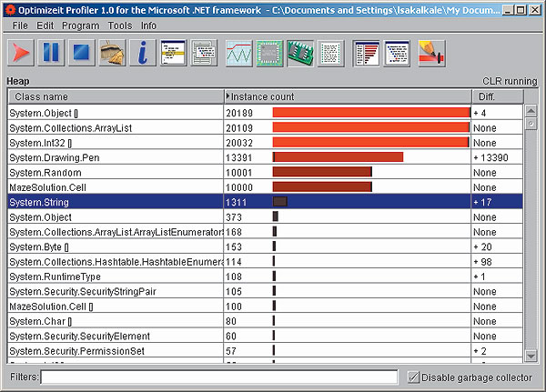Select the System.Security.PermissionSet row
Screen dimensions: 546x392
[x=265, y=351]
